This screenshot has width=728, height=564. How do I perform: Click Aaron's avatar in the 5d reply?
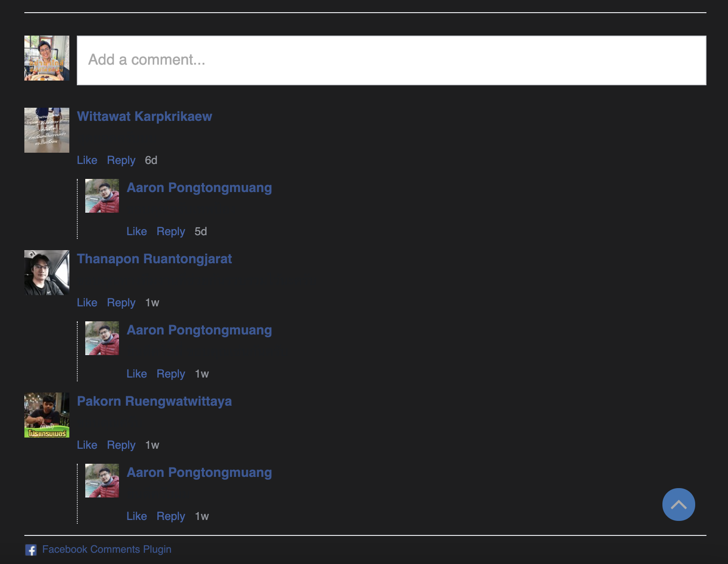point(102,196)
